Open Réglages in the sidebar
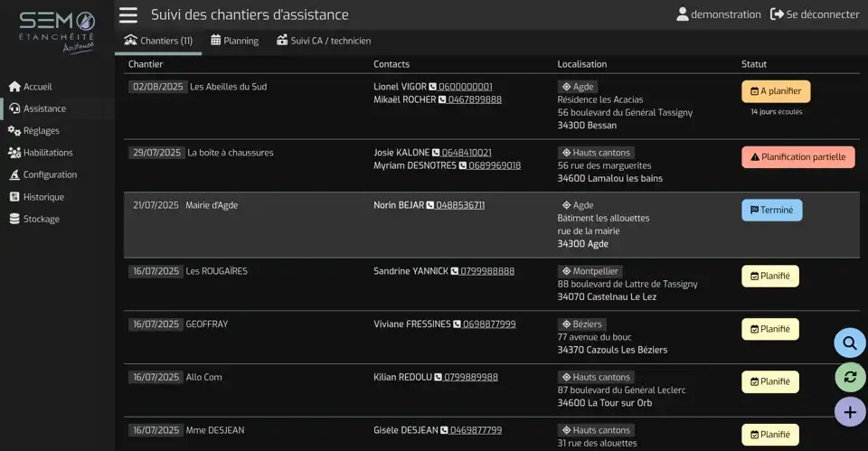This screenshot has height=451, width=868. click(41, 130)
